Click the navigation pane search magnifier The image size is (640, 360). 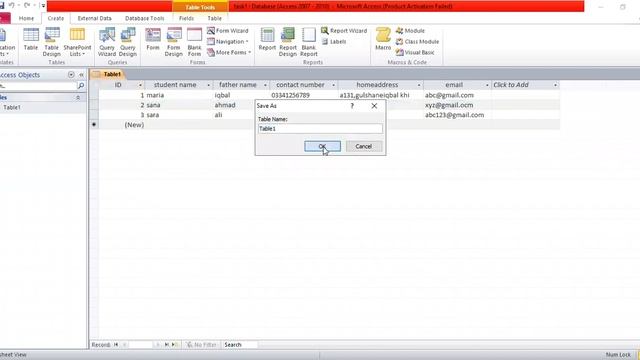click(81, 86)
